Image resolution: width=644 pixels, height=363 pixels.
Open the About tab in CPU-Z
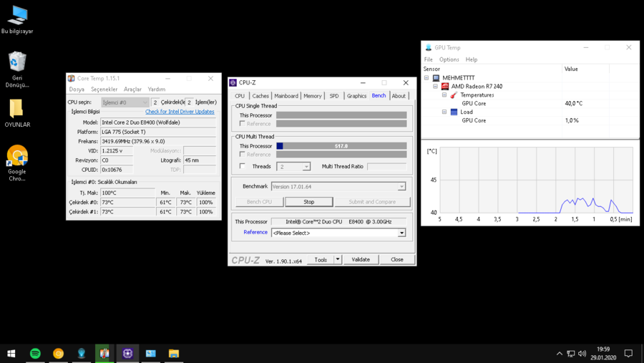tap(399, 96)
